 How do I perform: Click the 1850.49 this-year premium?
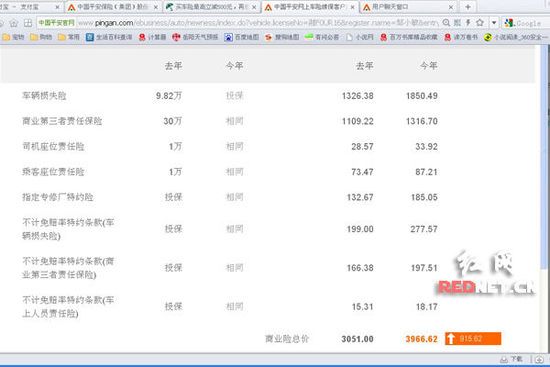tap(422, 96)
